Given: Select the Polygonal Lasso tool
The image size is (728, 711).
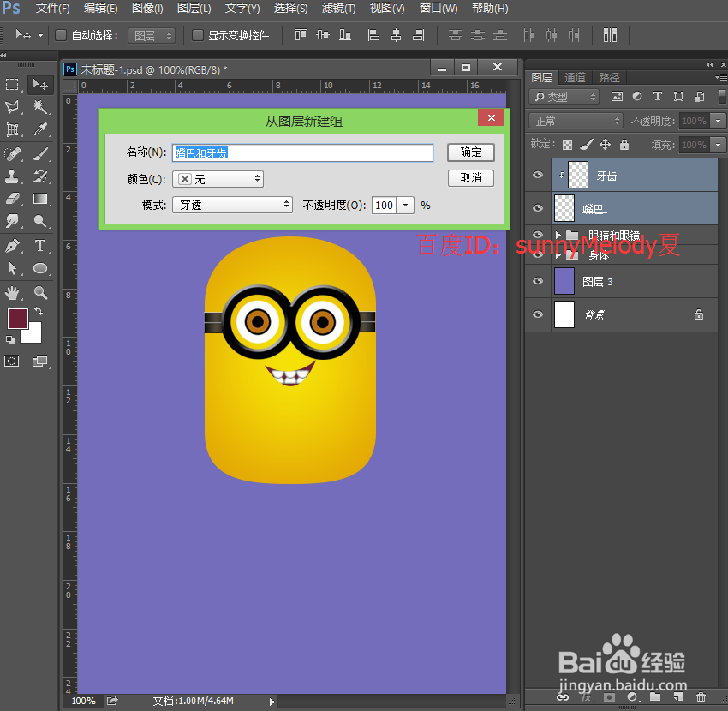Looking at the screenshot, I should click(12, 107).
